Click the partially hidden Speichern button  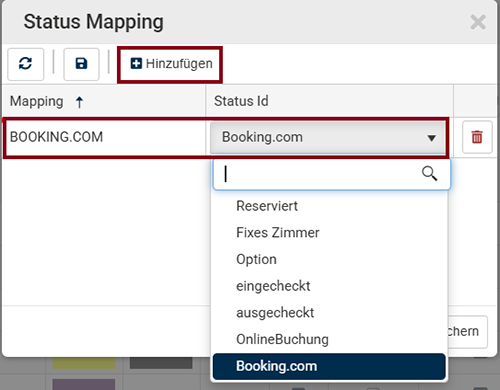click(x=467, y=332)
